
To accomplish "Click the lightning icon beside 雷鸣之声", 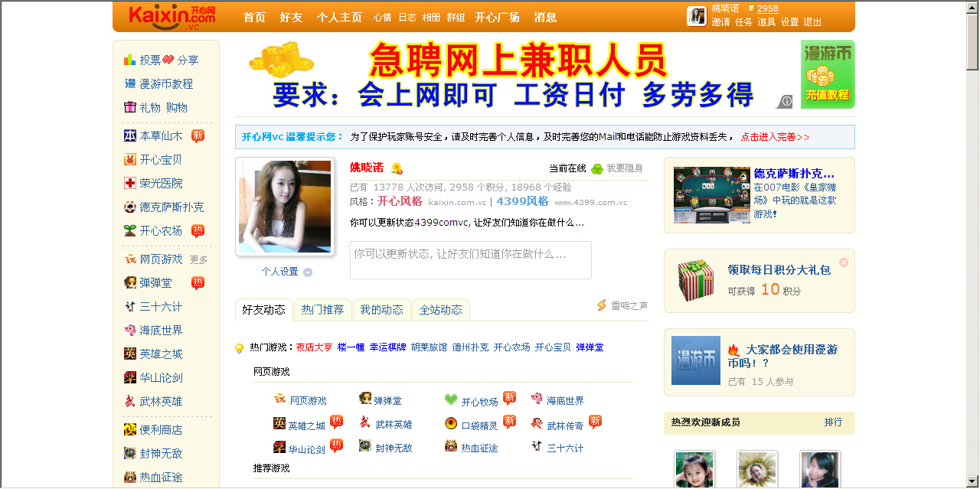I will click(x=602, y=306).
